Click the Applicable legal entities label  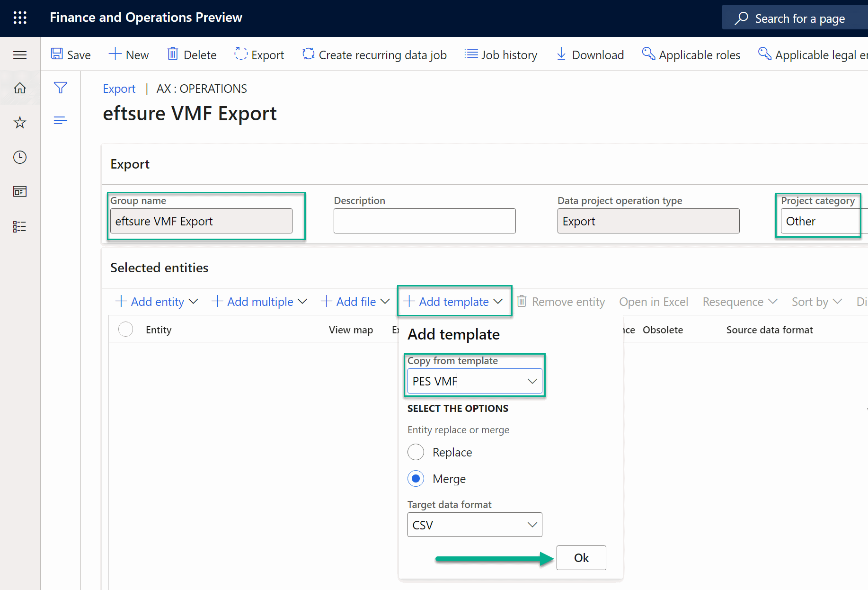(x=822, y=55)
